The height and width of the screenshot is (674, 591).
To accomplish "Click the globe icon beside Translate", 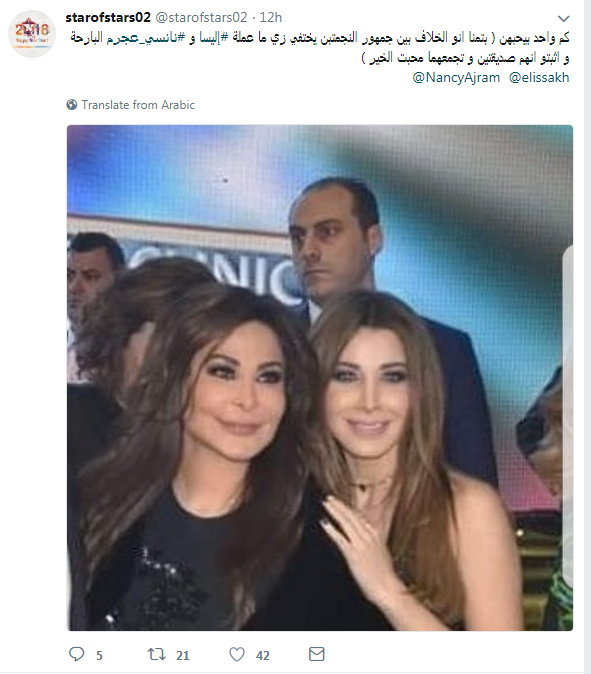I will [x=72, y=104].
